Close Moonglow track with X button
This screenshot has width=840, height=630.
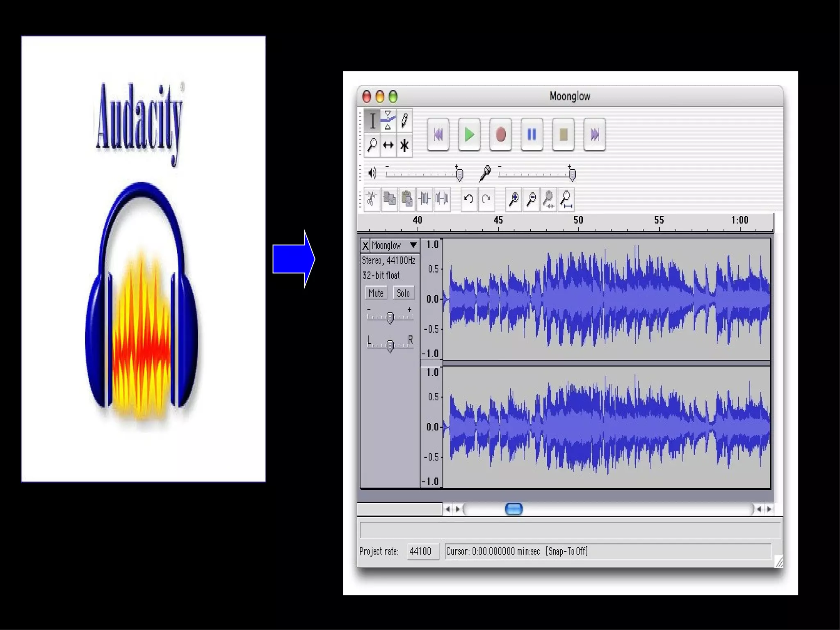tap(365, 246)
